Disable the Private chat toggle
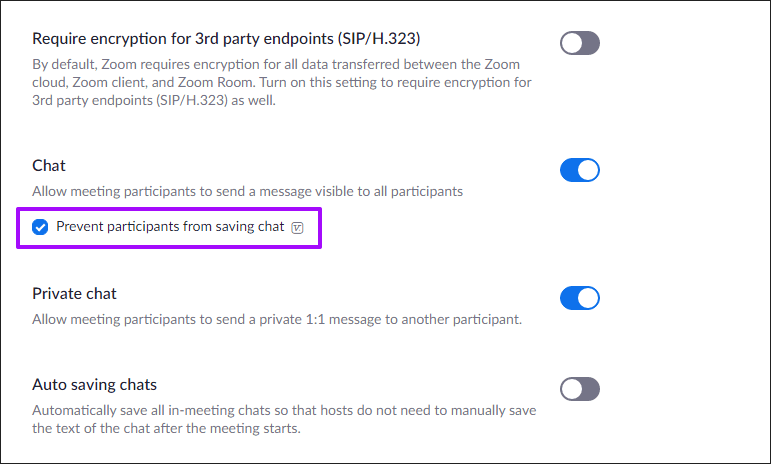771x464 pixels. pos(579,298)
